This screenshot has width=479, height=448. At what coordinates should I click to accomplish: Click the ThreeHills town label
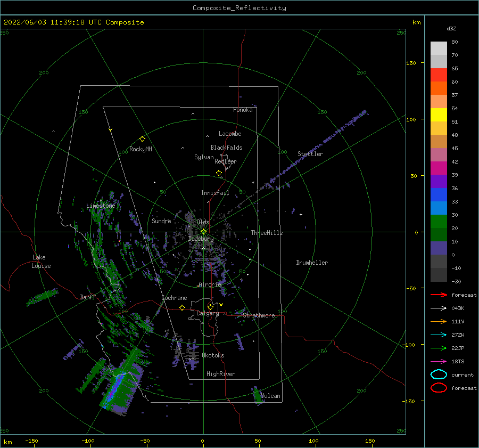click(x=267, y=233)
